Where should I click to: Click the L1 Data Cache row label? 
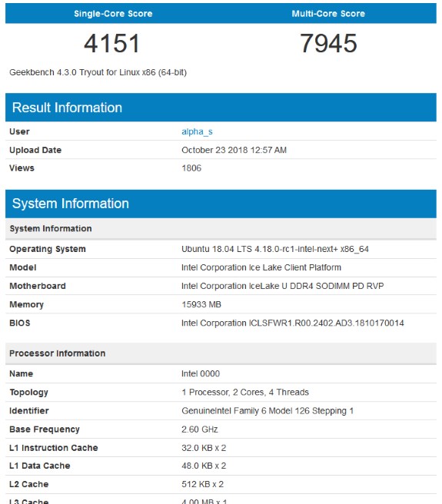coord(39,466)
